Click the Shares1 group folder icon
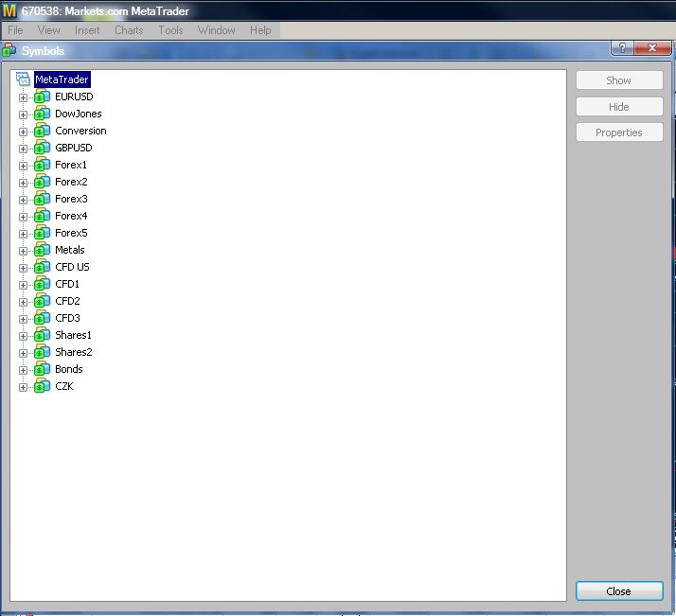The image size is (676, 616). (42, 335)
